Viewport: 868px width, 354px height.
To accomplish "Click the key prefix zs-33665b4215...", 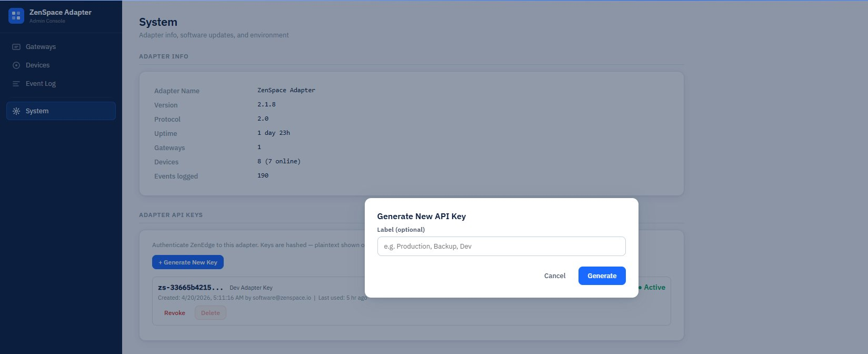I will point(191,288).
